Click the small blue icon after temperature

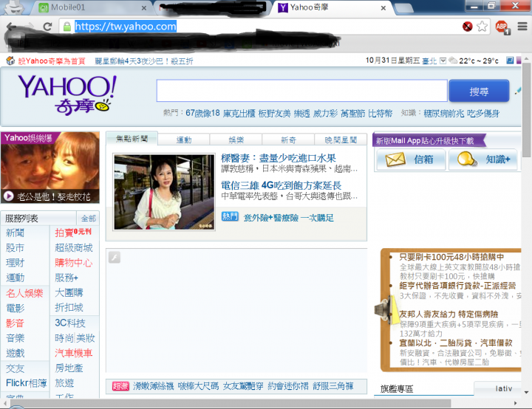[510, 61]
